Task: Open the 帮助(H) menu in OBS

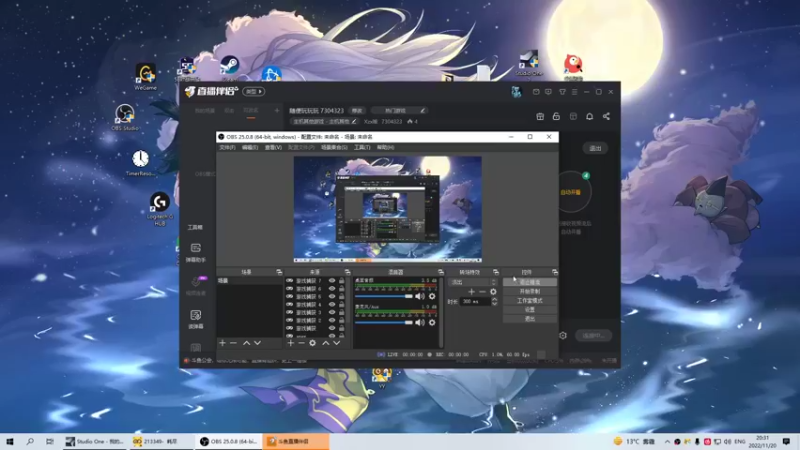Action: 385,147
